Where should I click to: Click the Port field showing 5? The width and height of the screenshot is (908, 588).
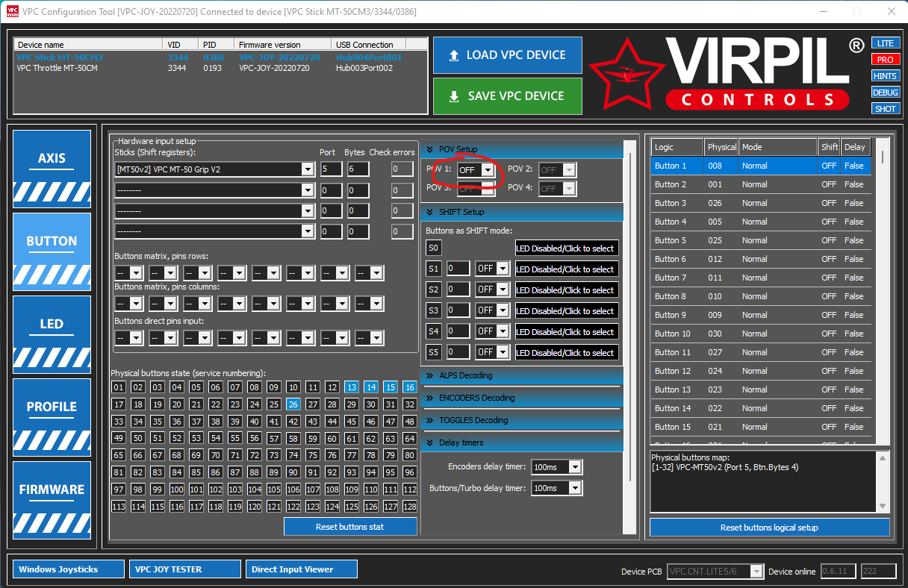(x=331, y=169)
